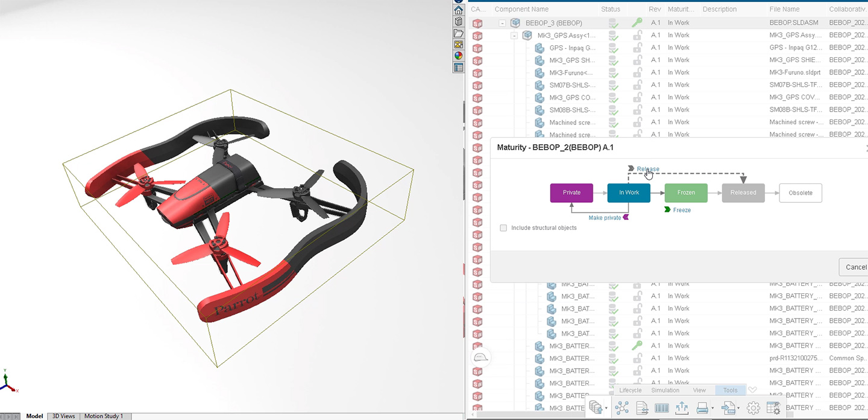Open the settings gear in the bottom toolbar

tap(753, 407)
